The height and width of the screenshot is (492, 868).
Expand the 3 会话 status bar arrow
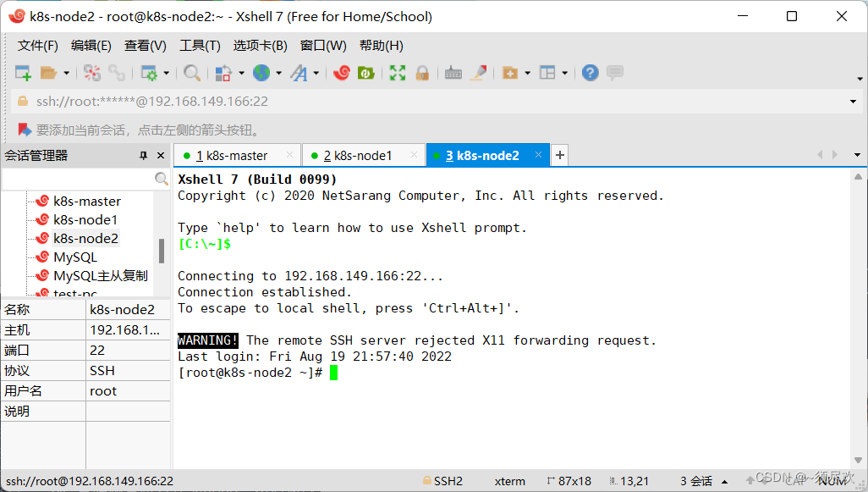click(725, 482)
